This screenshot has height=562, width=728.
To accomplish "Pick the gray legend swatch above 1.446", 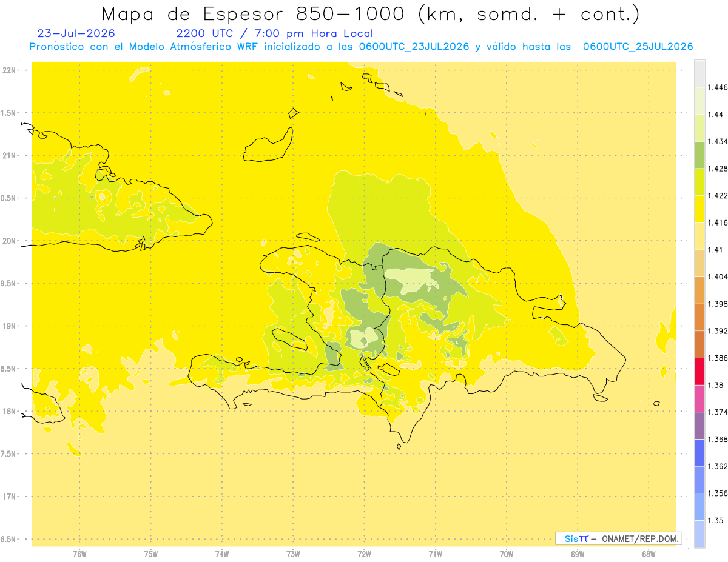I will click(699, 73).
